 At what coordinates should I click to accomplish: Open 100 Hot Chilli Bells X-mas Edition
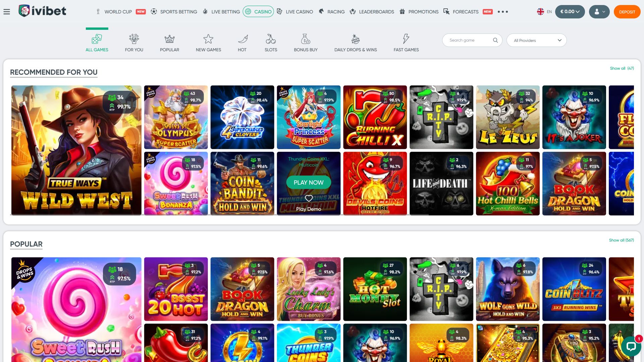[x=508, y=184]
